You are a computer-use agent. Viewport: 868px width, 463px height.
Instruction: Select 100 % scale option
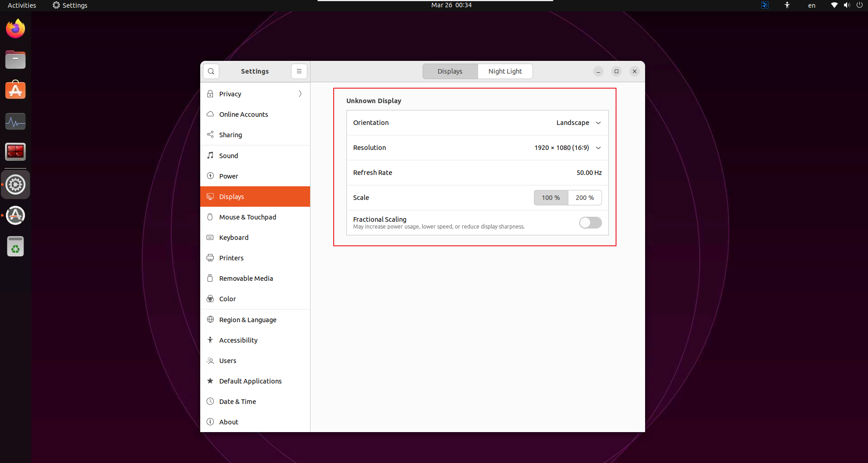point(551,198)
